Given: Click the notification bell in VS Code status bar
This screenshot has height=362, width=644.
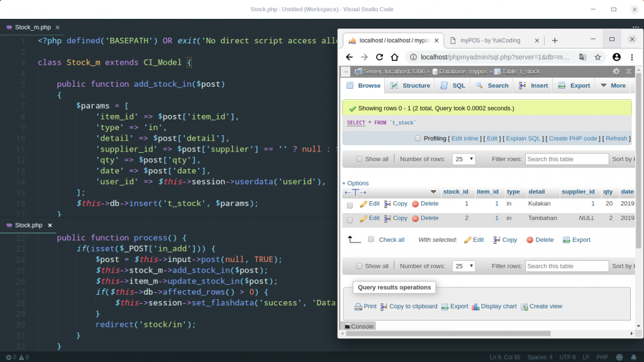Looking at the screenshot, I should (x=633, y=357).
